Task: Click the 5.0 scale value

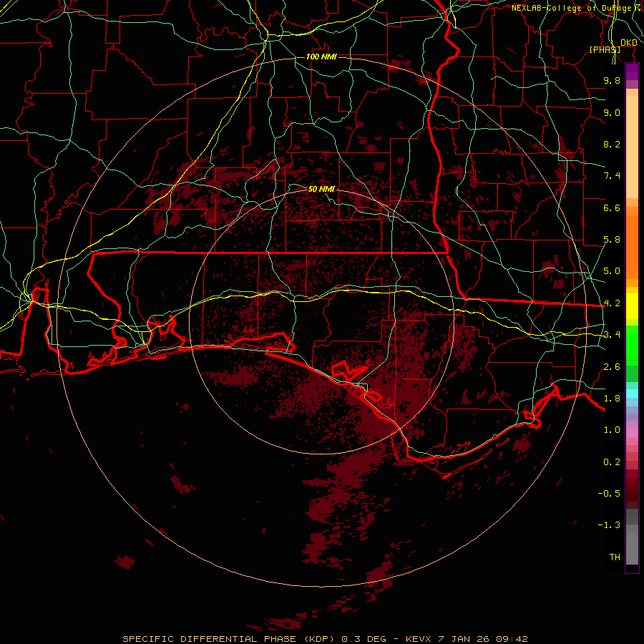Action: pos(612,271)
